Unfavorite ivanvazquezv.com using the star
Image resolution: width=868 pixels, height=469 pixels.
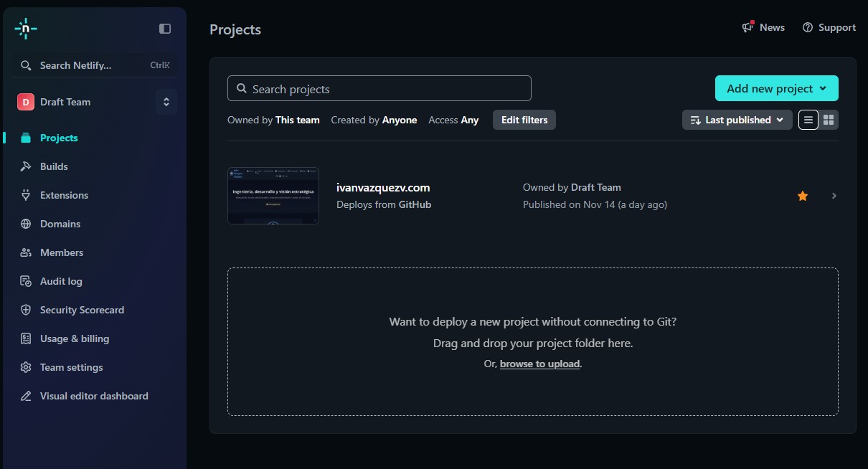click(x=803, y=196)
